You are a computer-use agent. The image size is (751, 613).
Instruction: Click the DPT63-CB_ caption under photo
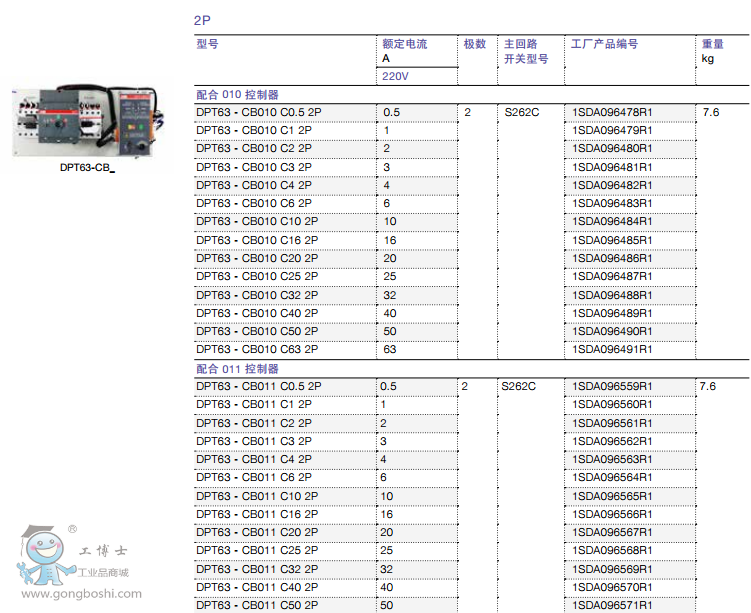87,167
